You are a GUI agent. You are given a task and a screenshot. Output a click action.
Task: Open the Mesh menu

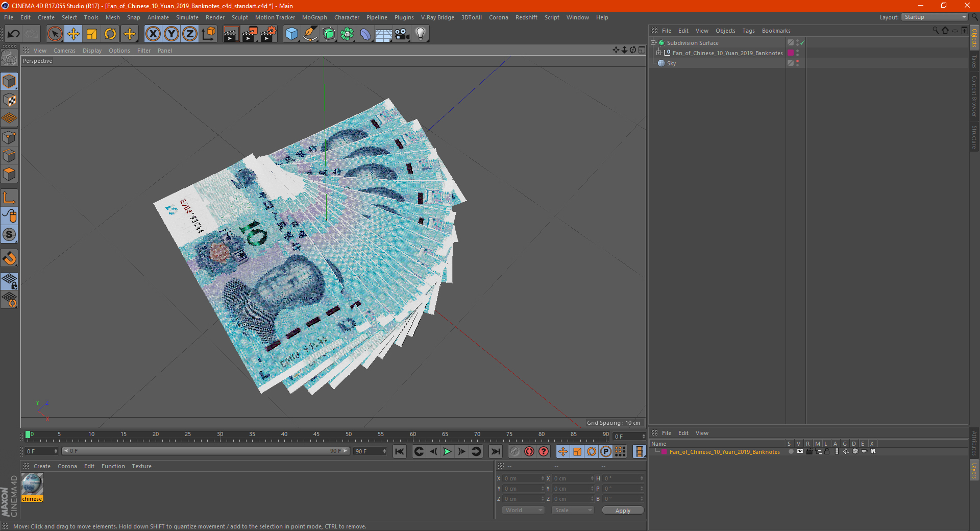pyautogui.click(x=112, y=17)
